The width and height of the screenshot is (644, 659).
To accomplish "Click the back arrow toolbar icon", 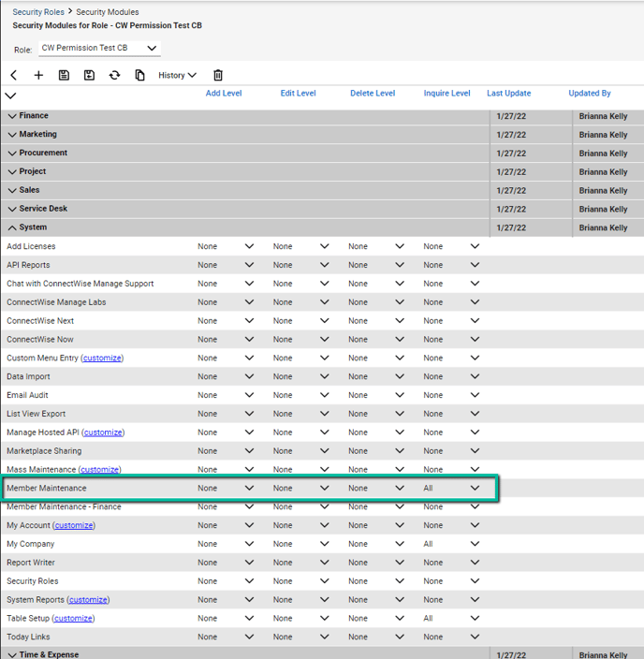I will point(13,75).
